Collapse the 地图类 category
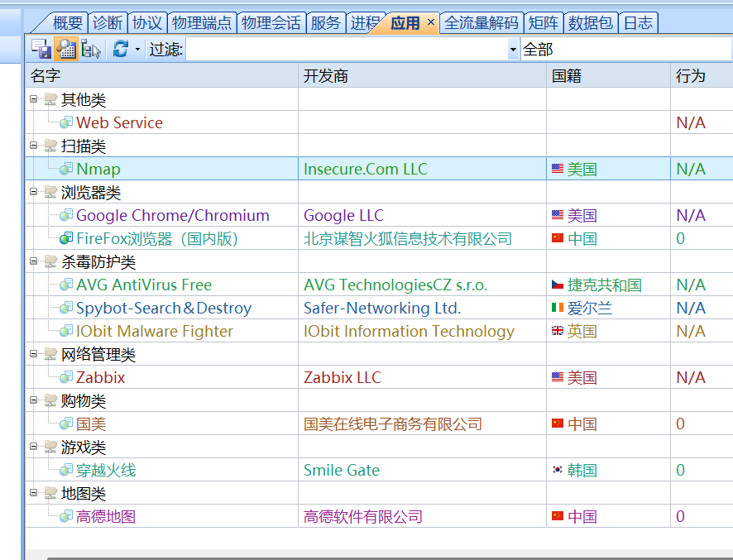This screenshot has height=560, width=733. (33, 493)
